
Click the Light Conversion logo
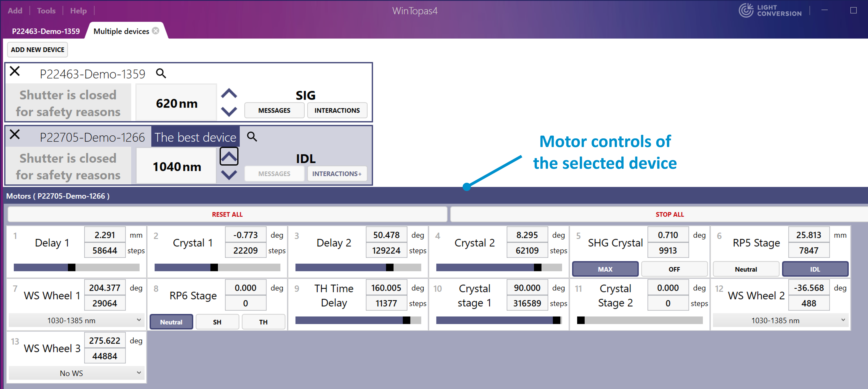(x=770, y=10)
